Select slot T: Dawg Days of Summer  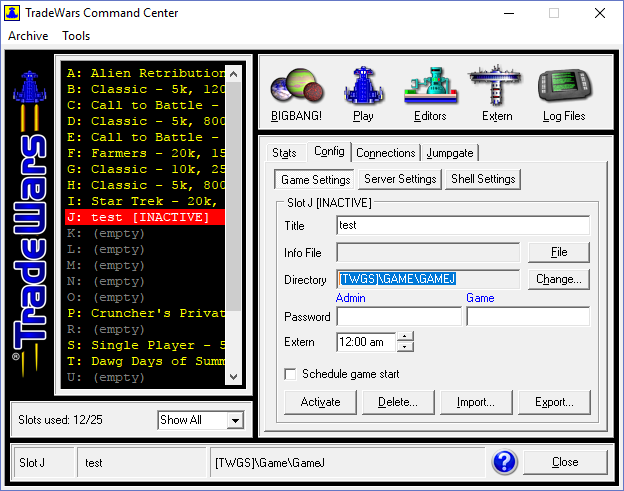145,361
